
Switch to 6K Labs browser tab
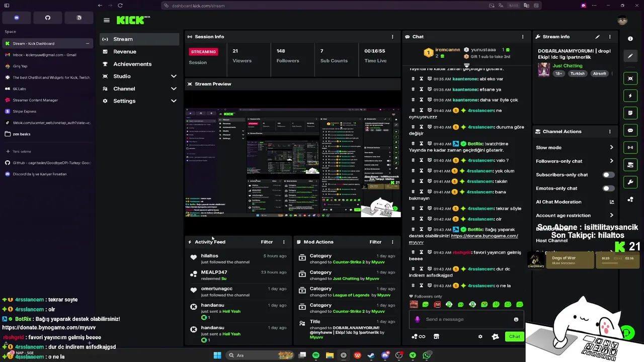click(x=47, y=88)
